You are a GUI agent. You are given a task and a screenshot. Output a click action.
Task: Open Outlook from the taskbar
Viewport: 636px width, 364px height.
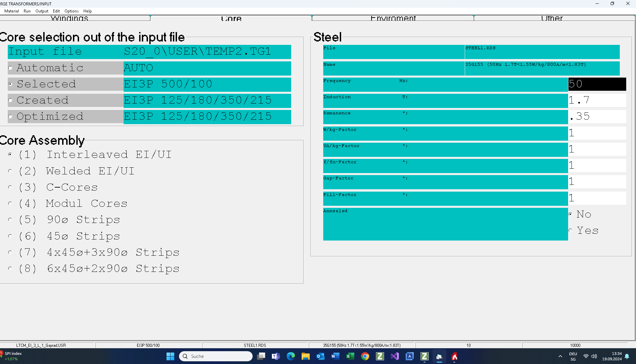pos(321,356)
